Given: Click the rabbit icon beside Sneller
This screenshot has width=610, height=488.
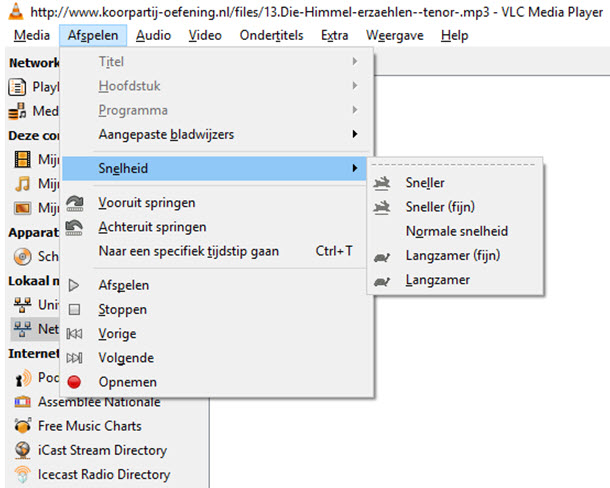Looking at the screenshot, I should pyautogui.click(x=382, y=183).
